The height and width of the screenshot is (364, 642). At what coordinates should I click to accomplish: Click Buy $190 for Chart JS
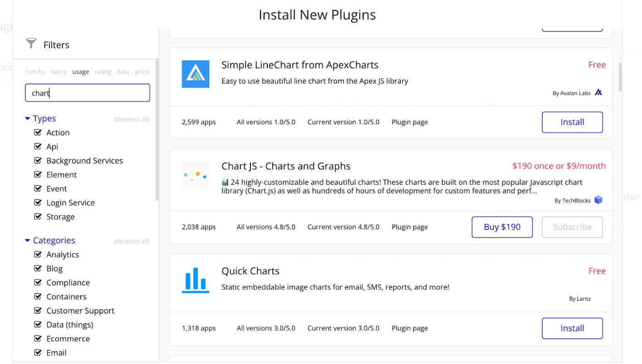pyautogui.click(x=502, y=227)
